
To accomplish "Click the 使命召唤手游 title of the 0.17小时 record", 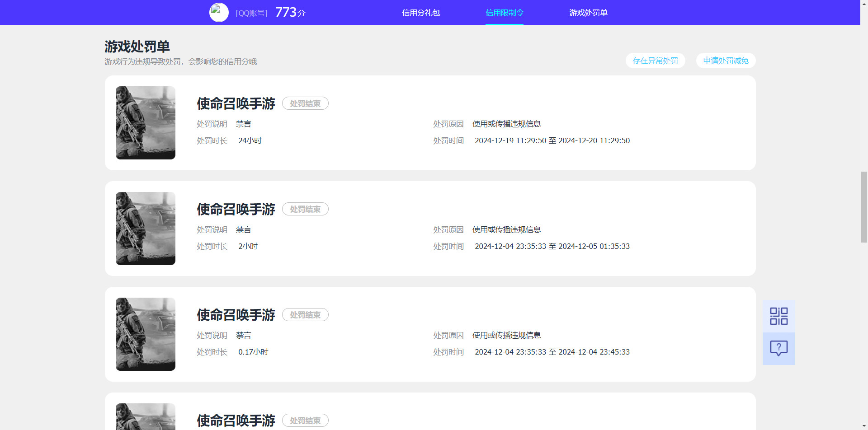I will coord(236,315).
